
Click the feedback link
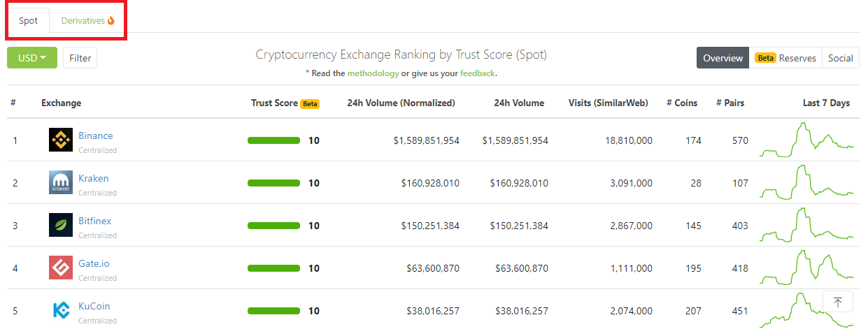(x=477, y=73)
